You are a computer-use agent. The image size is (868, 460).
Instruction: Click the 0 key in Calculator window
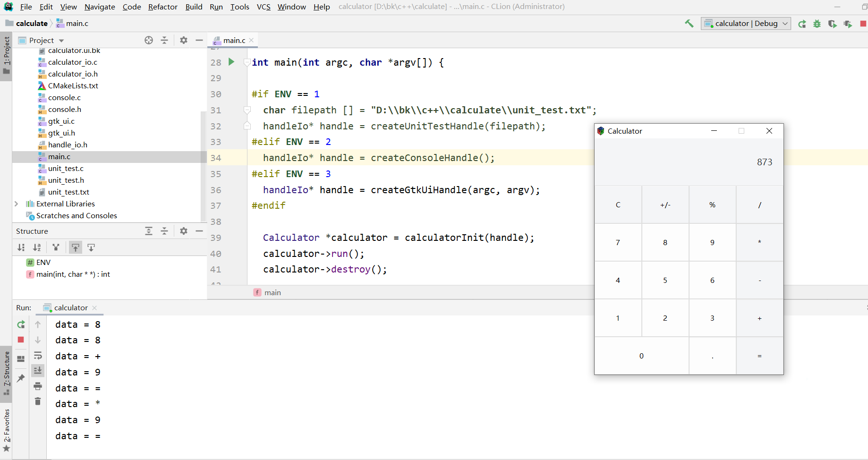point(641,356)
